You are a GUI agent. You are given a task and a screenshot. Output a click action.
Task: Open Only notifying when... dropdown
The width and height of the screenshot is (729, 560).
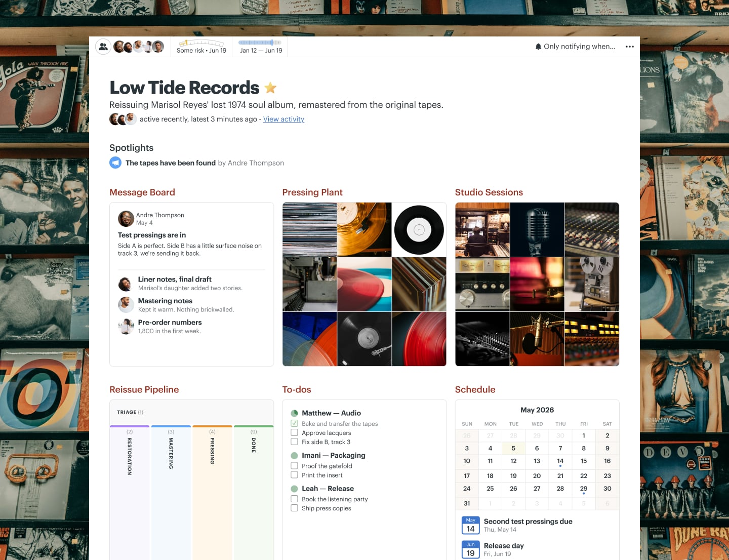pyautogui.click(x=575, y=47)
